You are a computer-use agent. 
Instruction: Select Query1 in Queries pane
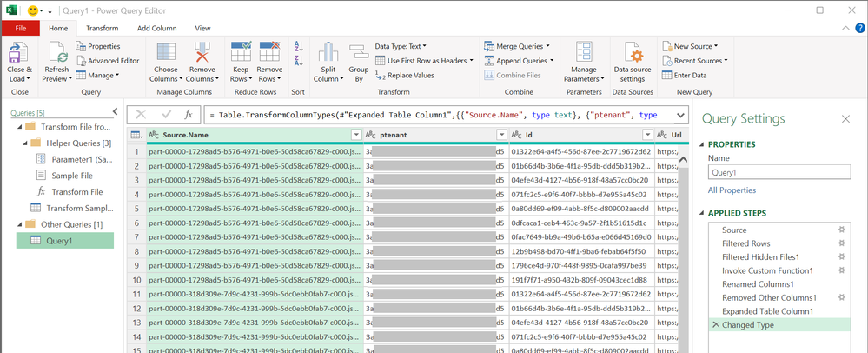[65, 241]
